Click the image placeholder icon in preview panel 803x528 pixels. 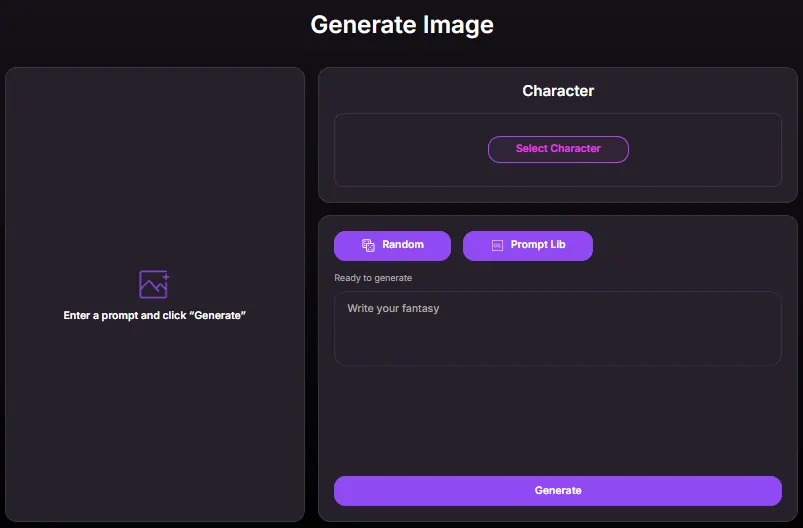click(154, 284)
